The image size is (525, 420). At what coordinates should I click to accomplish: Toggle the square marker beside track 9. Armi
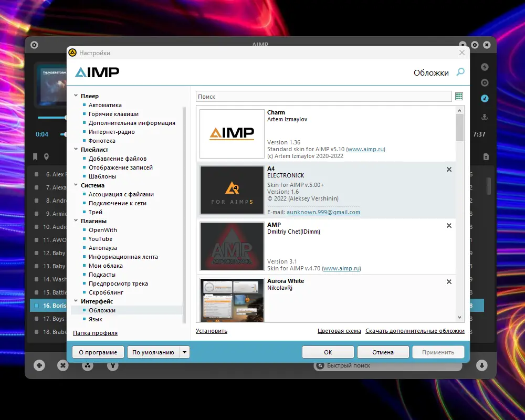point(37,214)
